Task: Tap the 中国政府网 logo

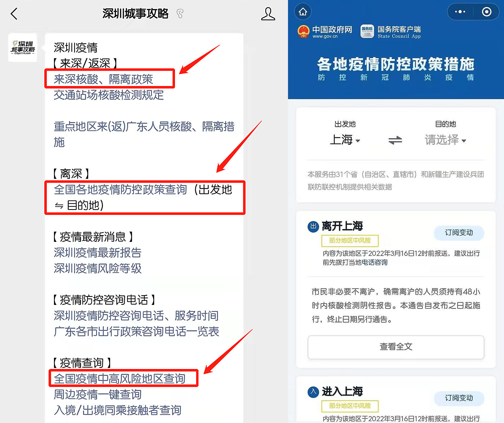Action: pos(325,32)
